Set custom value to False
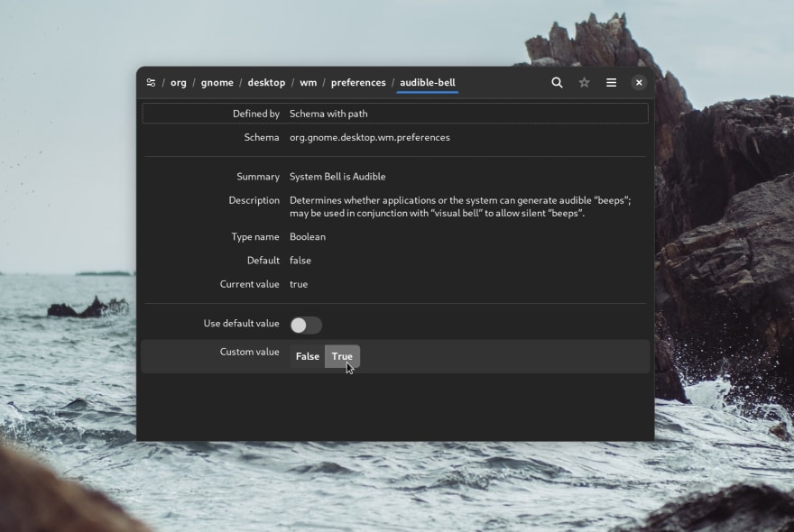This screenshot has height=532, width=794. pos(308,356)
